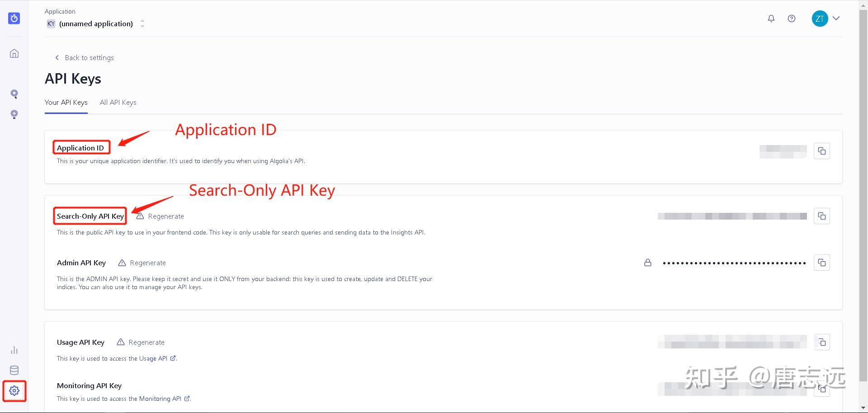The image size is (868, 413).
Task: Select the Your API Keys tab
Action: click(x=66, y=103)
